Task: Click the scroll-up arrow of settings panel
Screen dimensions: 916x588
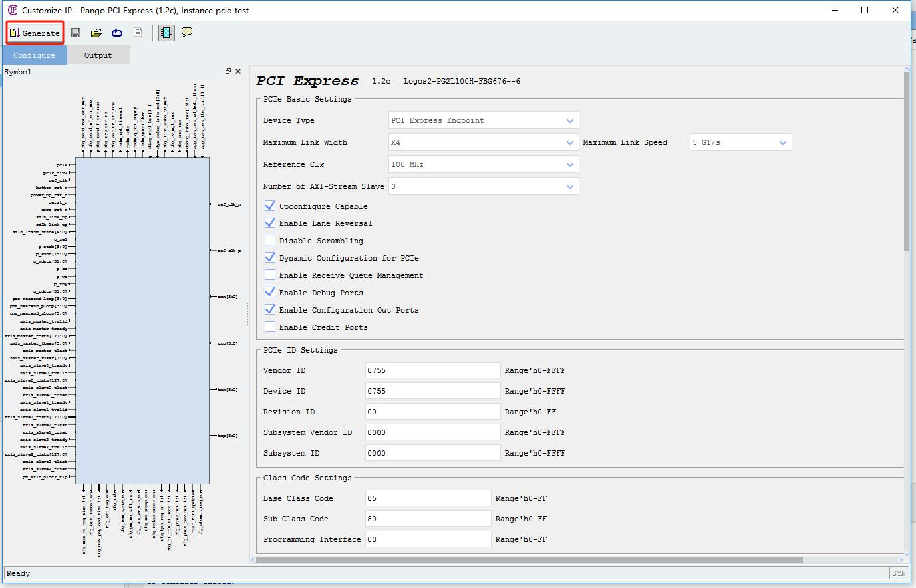Action: pos(906,68)
